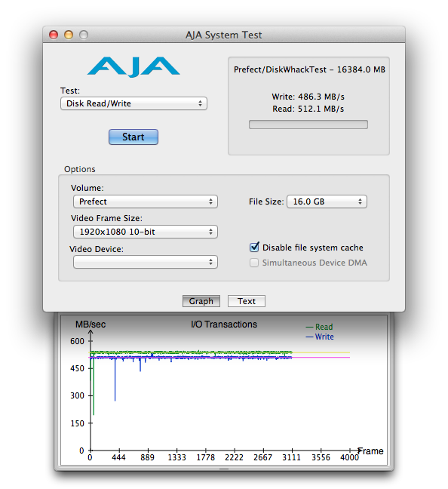This screenshot has height=489, width=448.
Task: Click the Write: 486.3 MB/s result
Action: pyautogui.click(x=308, y=97)
